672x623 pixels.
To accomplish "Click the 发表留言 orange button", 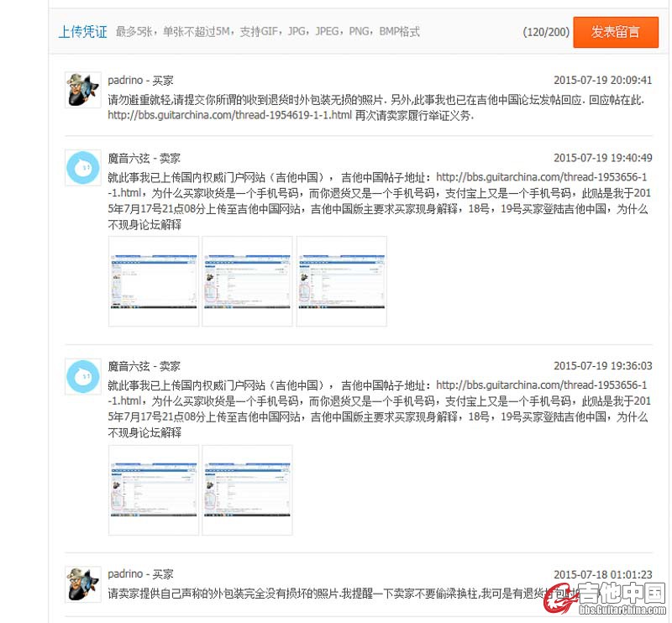I will tap(615, 32).
